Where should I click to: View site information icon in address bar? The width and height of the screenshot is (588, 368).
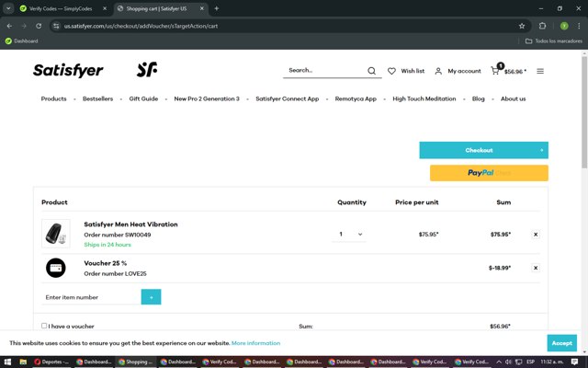point(56,26)
